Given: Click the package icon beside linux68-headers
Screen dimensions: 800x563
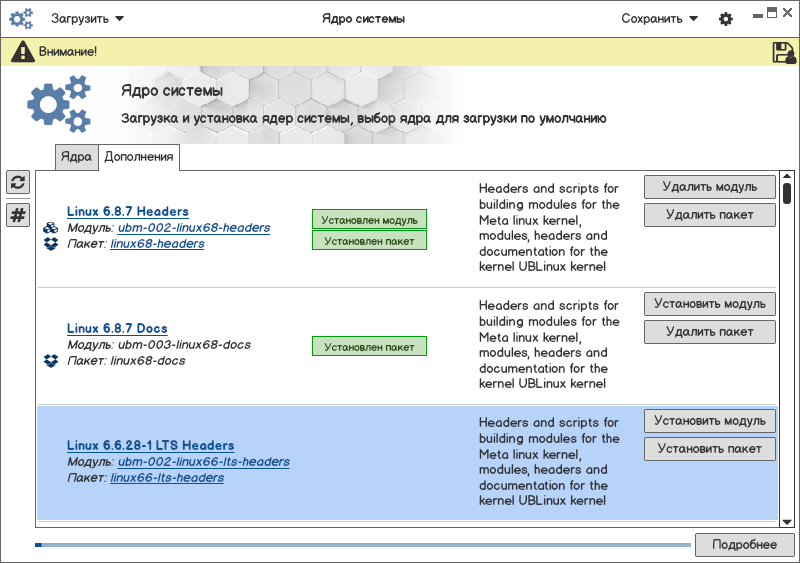Looking at the screenshot, I should (x=51, y=244).
